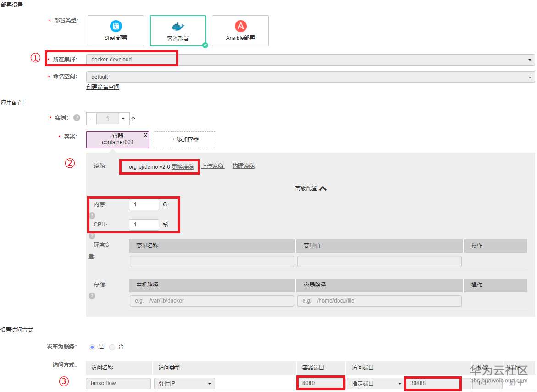Click the instance count field
The width and height of the screenshot is (537, 392).
107,118
